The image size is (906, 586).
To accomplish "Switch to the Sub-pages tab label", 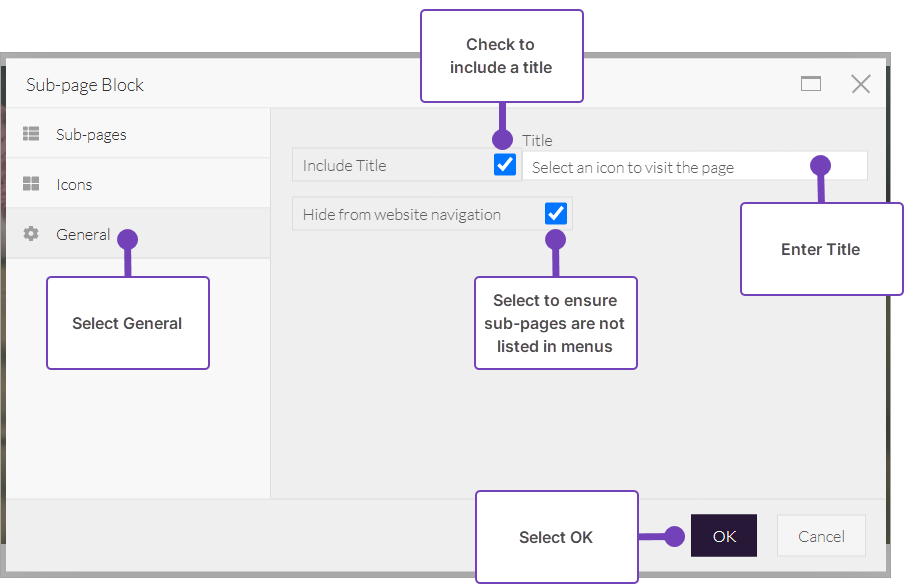I will tap(91, 134).
